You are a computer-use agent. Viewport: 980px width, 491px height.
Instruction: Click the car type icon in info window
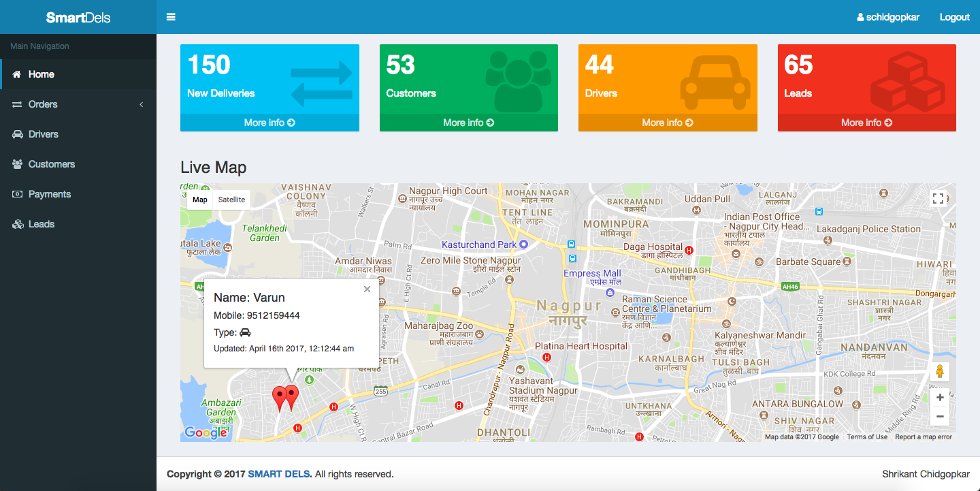coord(246,332)
